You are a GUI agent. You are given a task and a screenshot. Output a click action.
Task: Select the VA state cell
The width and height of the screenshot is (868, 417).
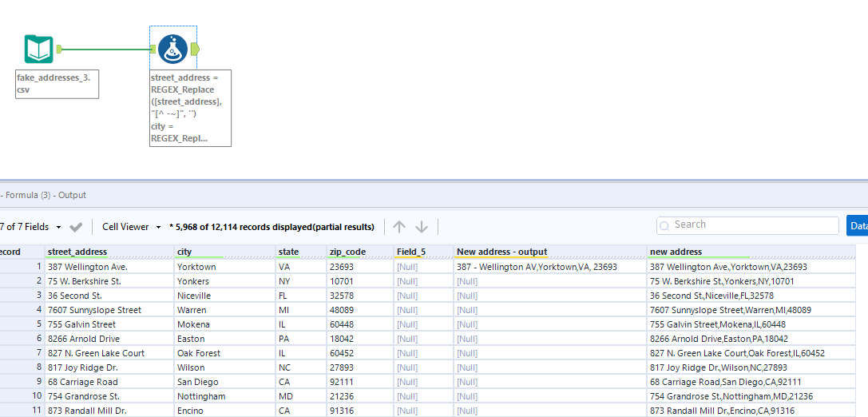[301, 267]
